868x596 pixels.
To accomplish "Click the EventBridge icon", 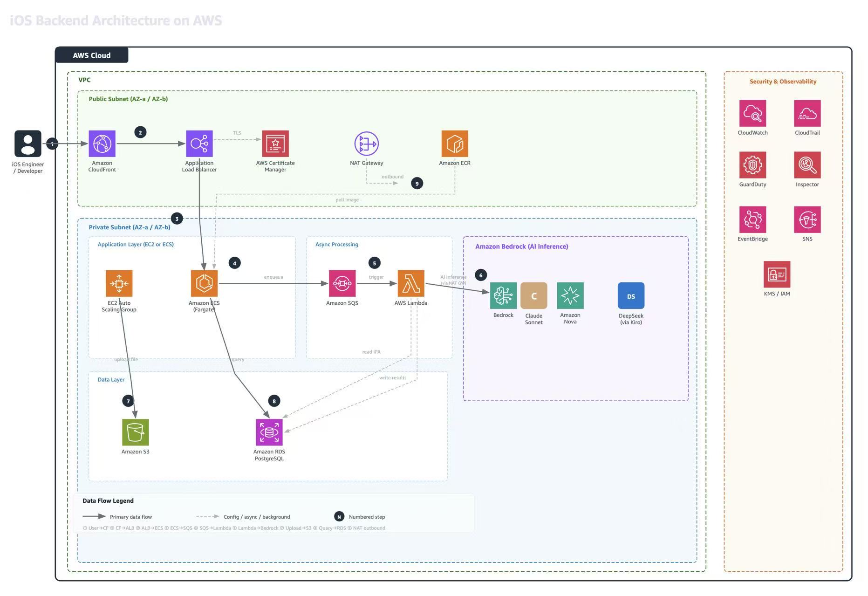I will [752, 219].
